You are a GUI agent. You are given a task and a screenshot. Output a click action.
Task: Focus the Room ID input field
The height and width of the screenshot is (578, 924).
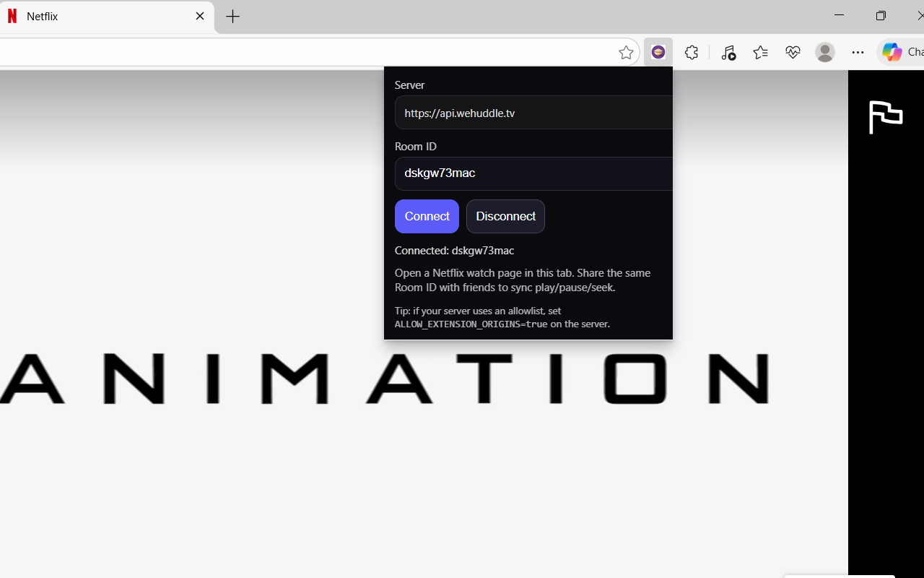point(533,173)
